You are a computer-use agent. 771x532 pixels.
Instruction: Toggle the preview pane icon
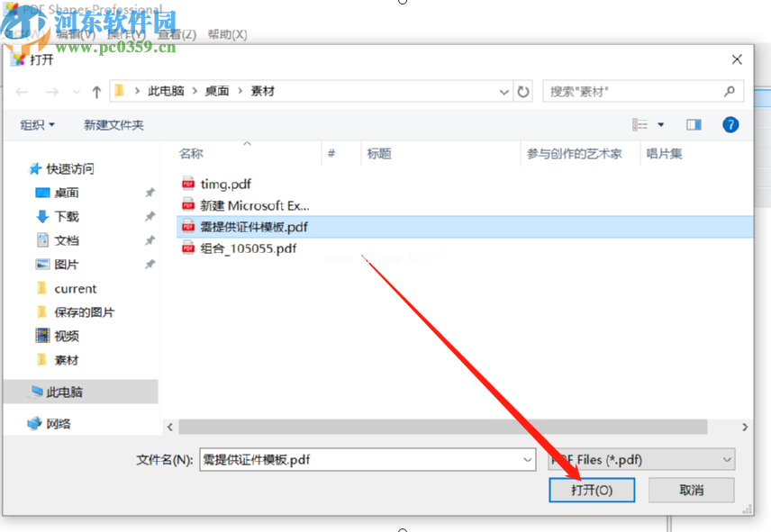point(693,124)
